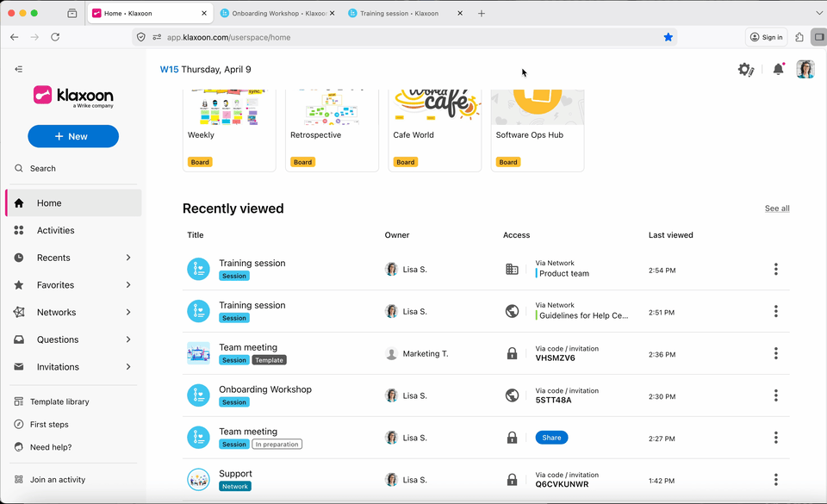
Task: Collapse the sidebar with the arrow icon
Action: tap(18, 69)
